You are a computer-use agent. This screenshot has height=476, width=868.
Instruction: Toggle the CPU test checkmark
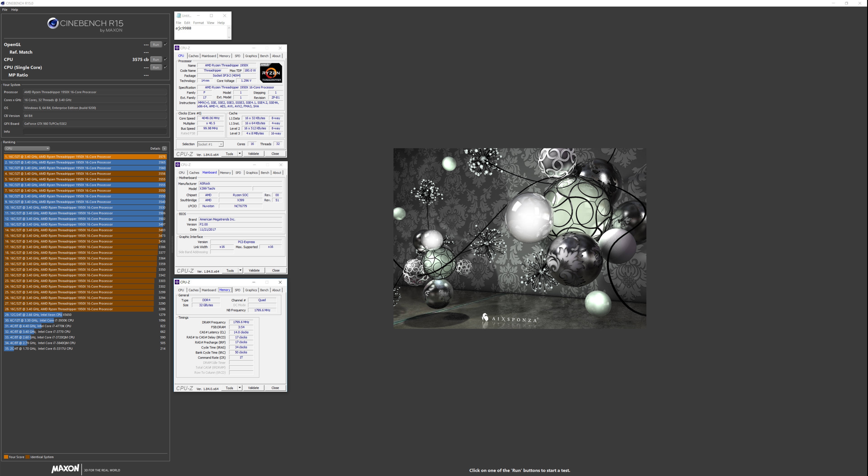pyautogui.click(x=166, y=59)
